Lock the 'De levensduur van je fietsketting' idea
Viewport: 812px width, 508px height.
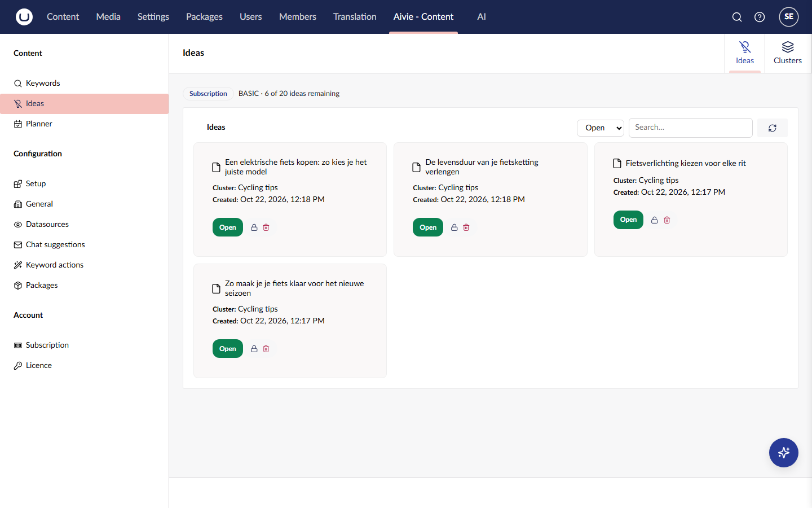tap(454, 227)
